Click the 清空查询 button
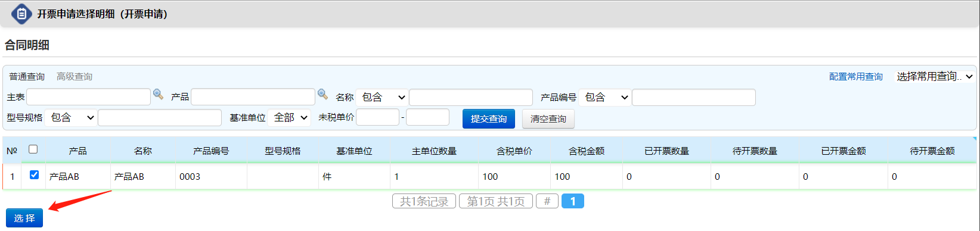 pos(548,118)
